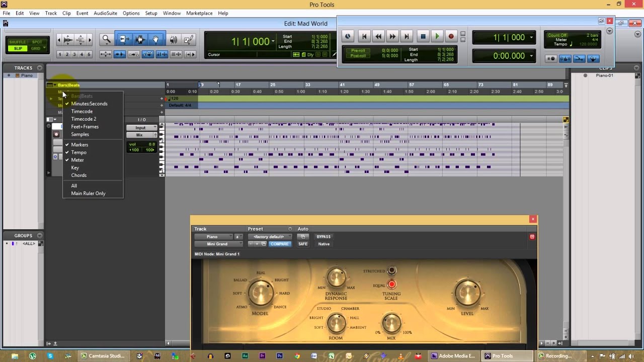The width and height of the screenshot is (644, 362).
Task: Toggle Pre-roll in the Transport window
Action: (358, 50)
